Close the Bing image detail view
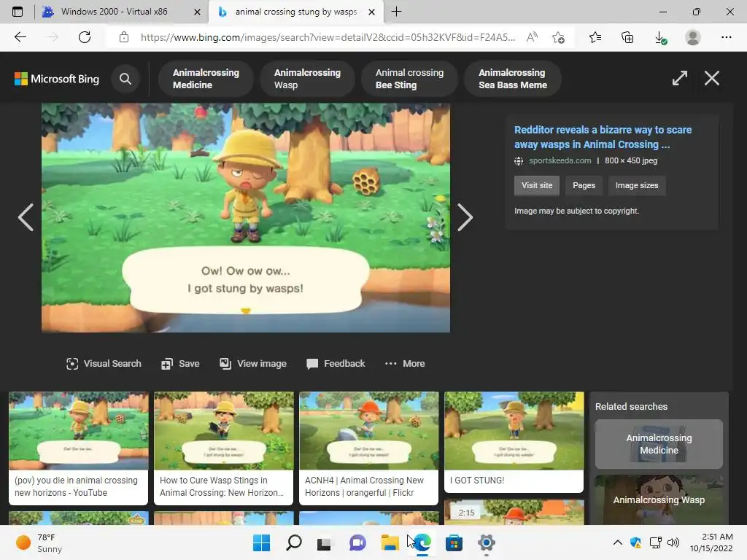This screenshot has width=747, height=560. [x=712, y=78]
